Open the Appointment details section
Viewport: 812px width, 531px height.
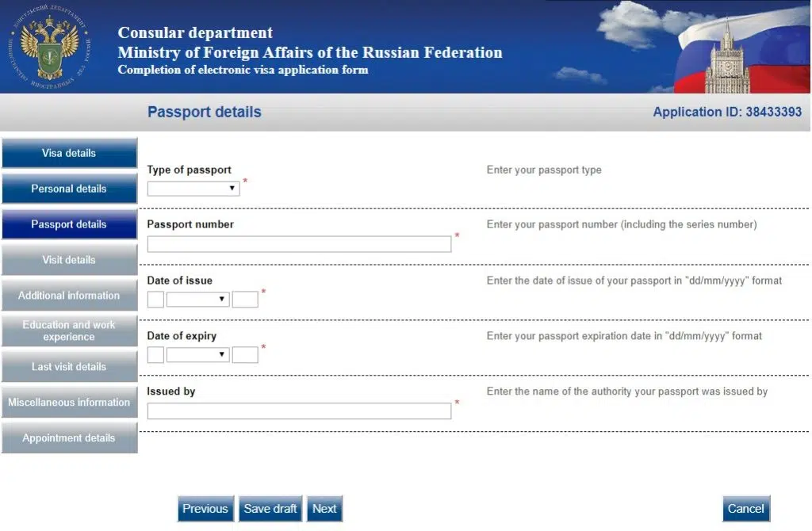coord(70,437)
